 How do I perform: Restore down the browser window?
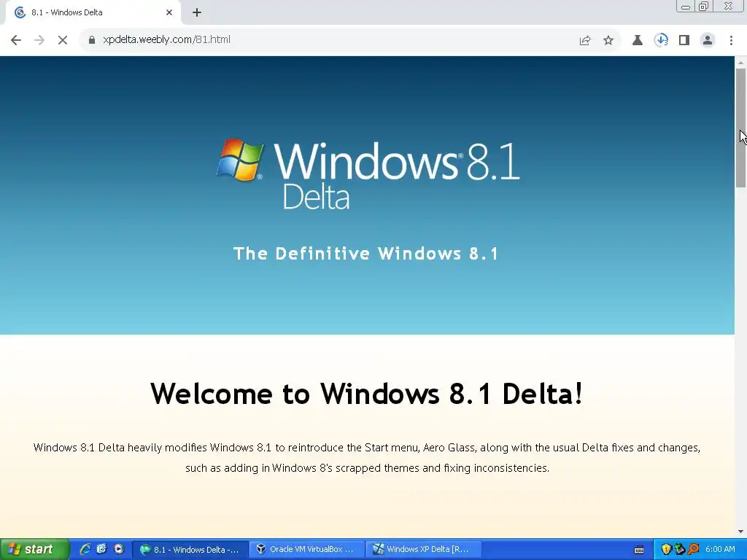pyautogui.click(x=703, y=6)
